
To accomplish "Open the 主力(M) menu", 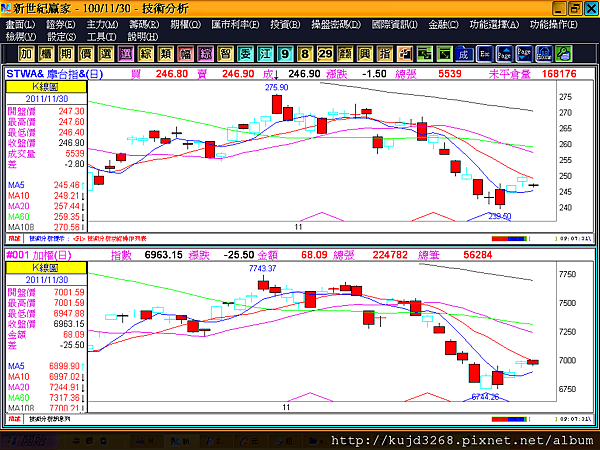I will 102,24.
